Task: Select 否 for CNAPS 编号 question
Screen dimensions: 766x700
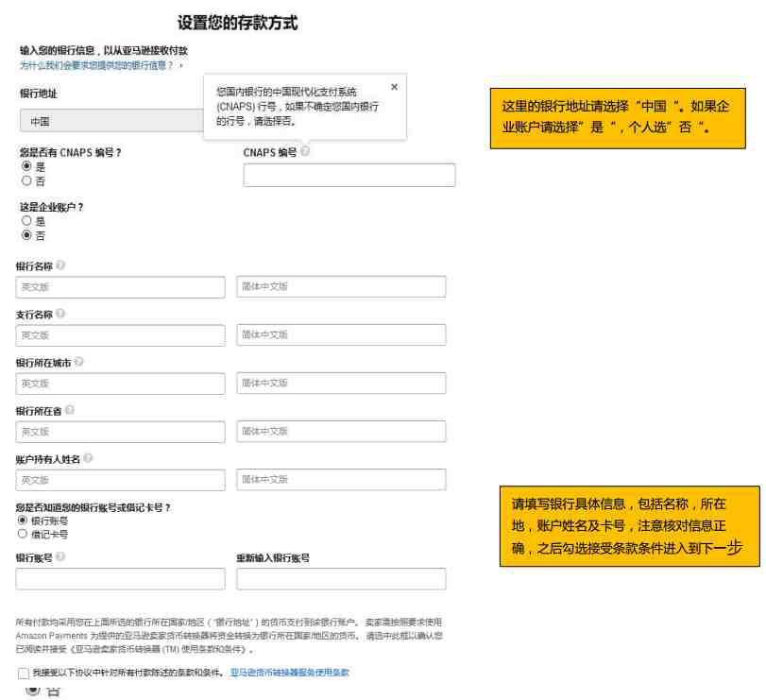Action: tap(26, 180)
